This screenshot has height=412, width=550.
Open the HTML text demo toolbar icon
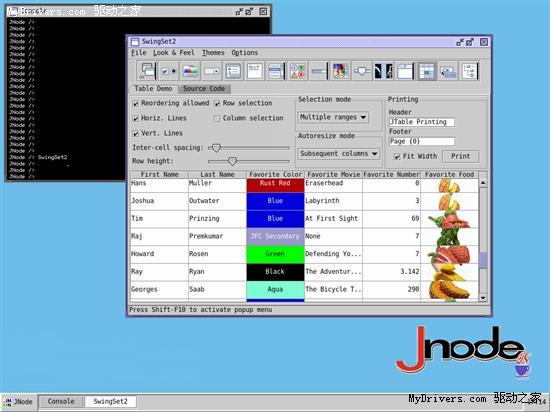pos(255,71)
